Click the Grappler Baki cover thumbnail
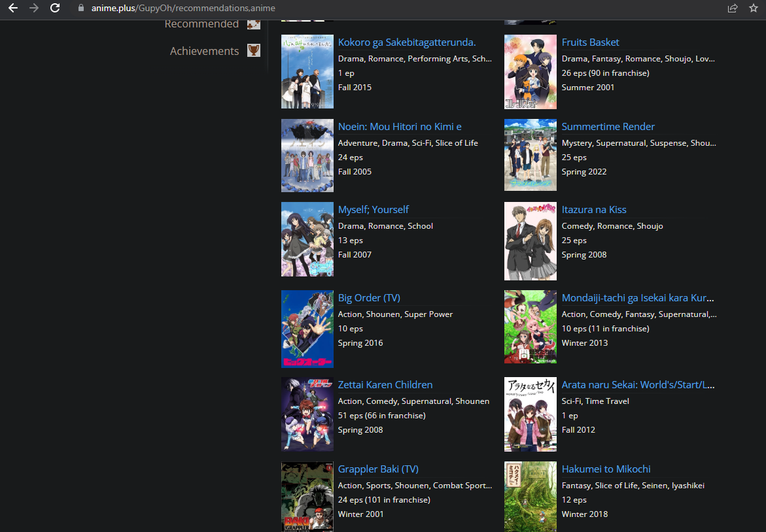Viewport: 766px width, 532px height. coord(307,497)
